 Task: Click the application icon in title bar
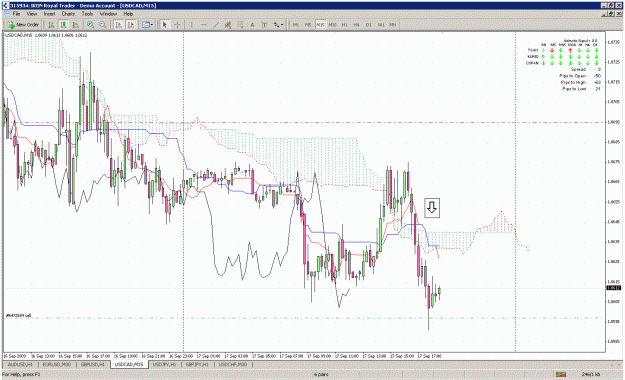5,6
